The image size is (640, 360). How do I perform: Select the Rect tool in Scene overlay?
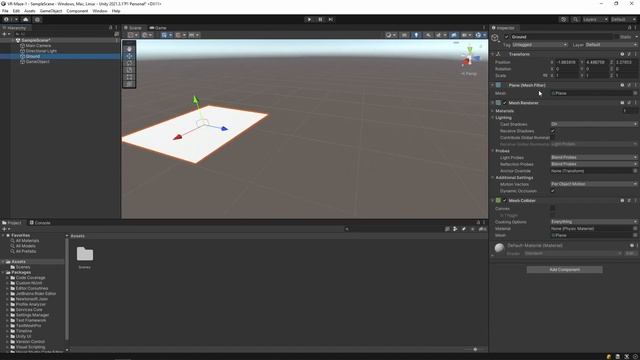point(129,77)
